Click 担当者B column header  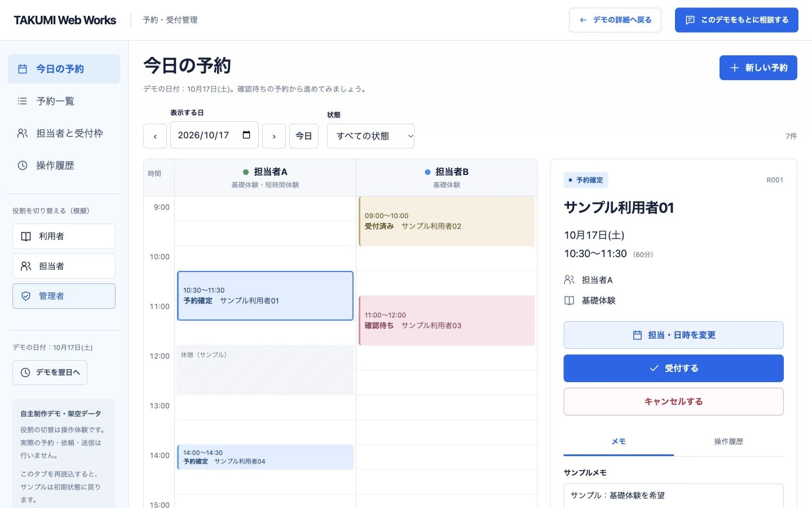[x=447, y=178]
